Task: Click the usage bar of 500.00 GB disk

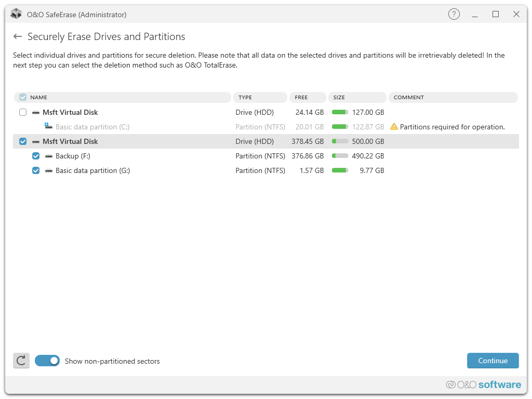Action: (340, 141)
